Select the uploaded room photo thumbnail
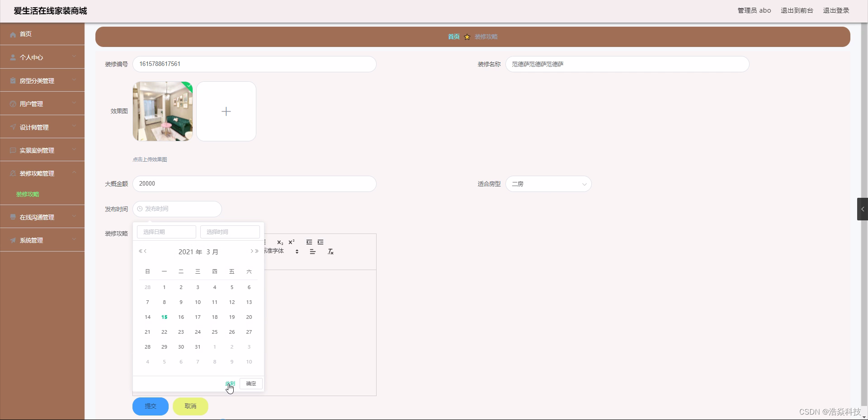Viewport: 868px width, 420px height. coord(163,112)
